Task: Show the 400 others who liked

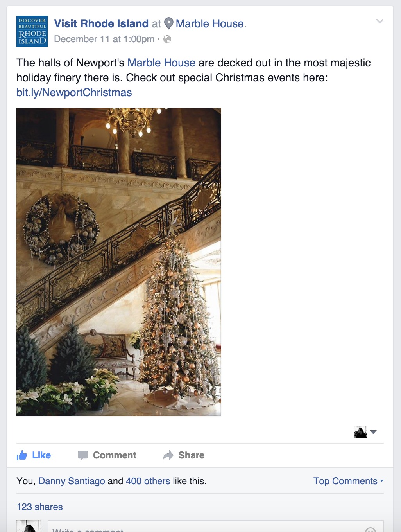Action: coord(148,481)
